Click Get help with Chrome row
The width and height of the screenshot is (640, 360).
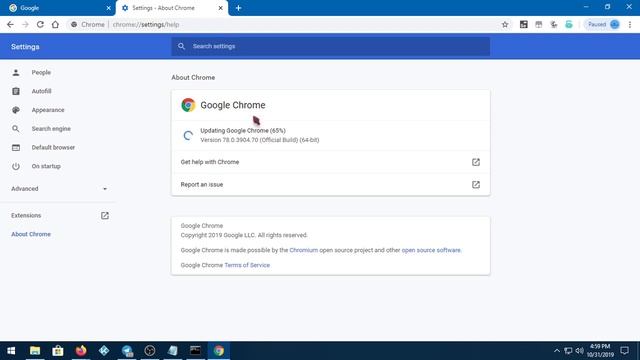pos(331,162)
